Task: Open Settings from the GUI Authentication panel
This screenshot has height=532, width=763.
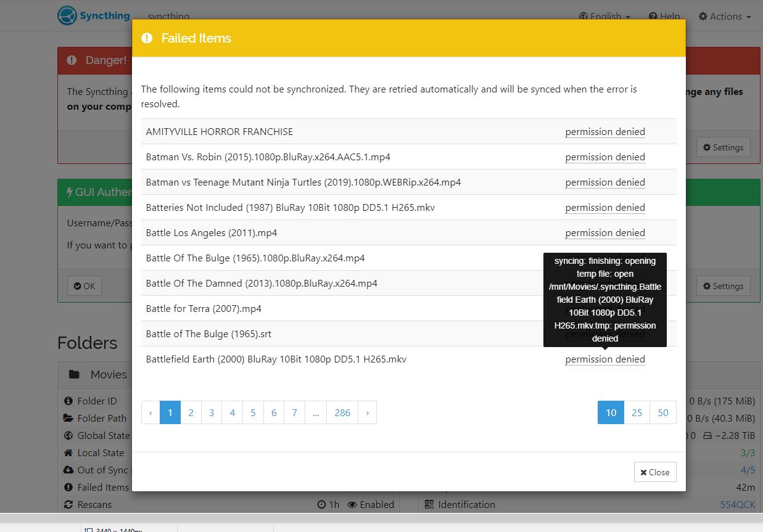Action: [724, 286]
